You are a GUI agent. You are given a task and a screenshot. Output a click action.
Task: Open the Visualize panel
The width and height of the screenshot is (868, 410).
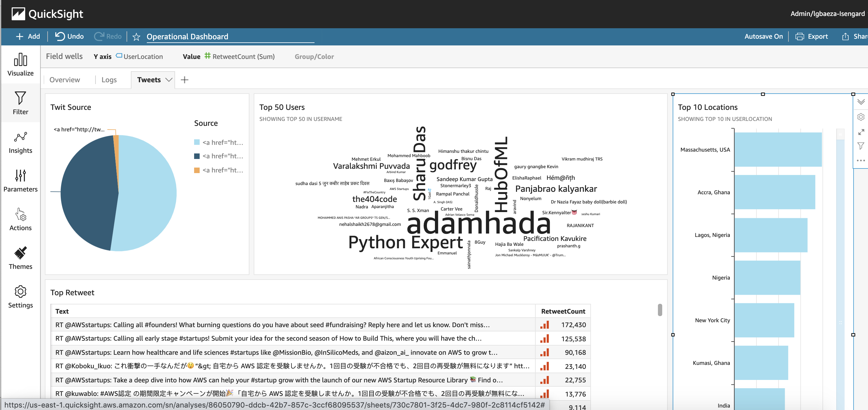coord(20,65)
